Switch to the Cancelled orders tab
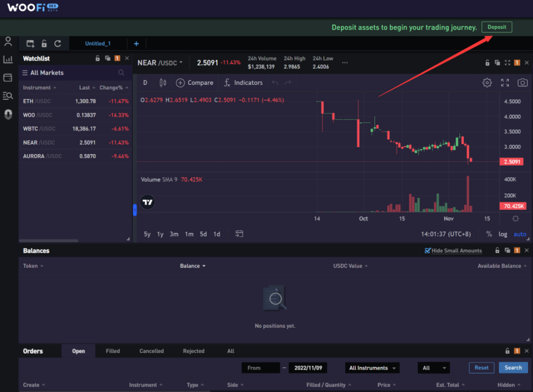The width and height of the screenshot is (533, 392). (151, 351)
